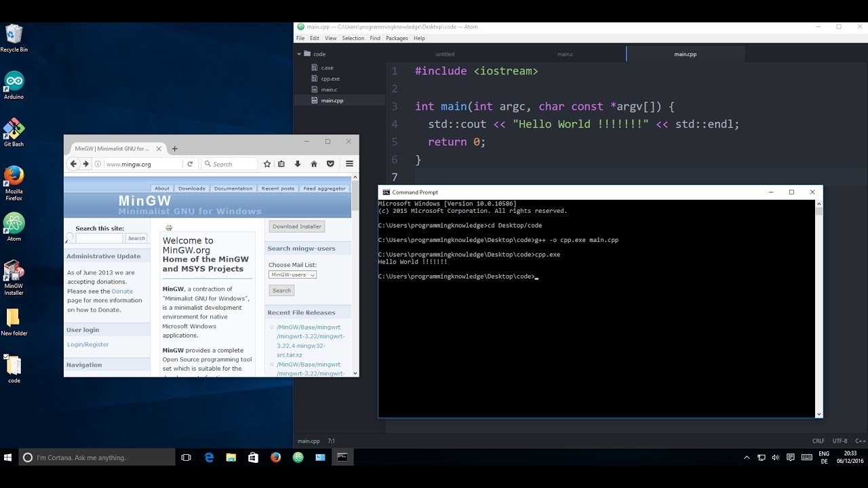
Task: Open File Explorer from the taskbar
Action: click(x=231, y=457)
